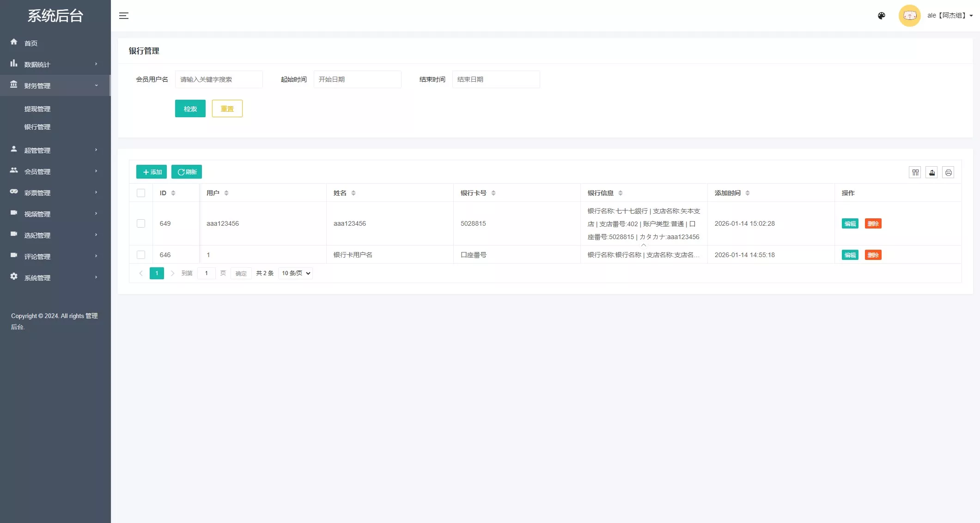This screenshot has width=980, height=523.
Task: Select 银行管理 in the sidebar
Action: (x=37, y=127)
